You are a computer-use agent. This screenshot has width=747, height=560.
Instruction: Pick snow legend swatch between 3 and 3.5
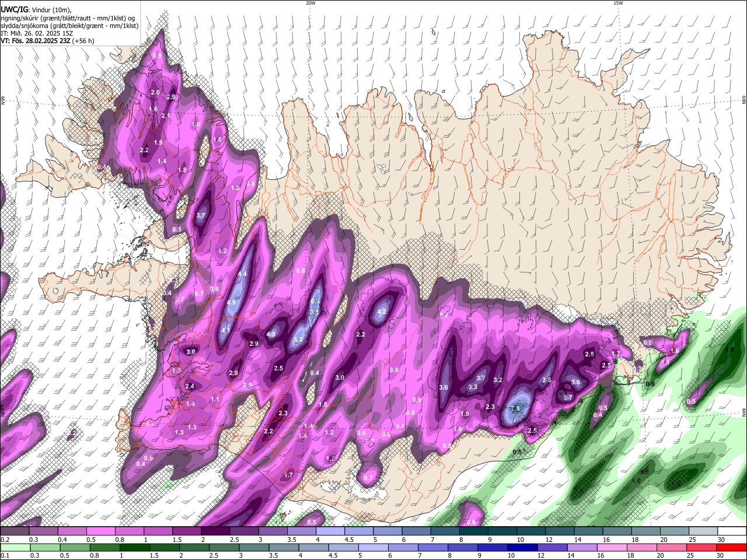(274, 531)
